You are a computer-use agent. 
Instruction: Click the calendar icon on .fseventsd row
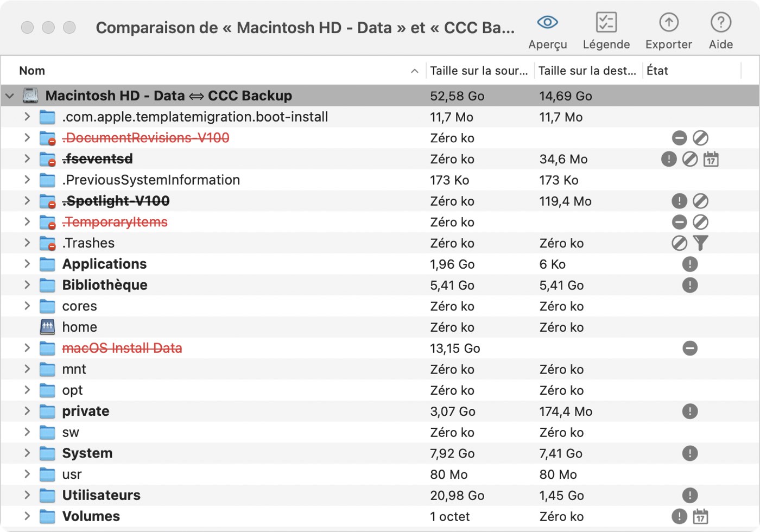pyautogui.click(x=711, y=159)
